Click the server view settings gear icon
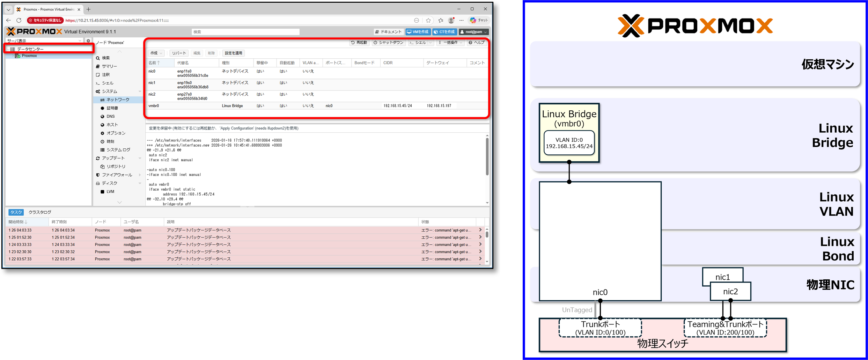Viewport: 868px width, 360px height. click(88, 41)
